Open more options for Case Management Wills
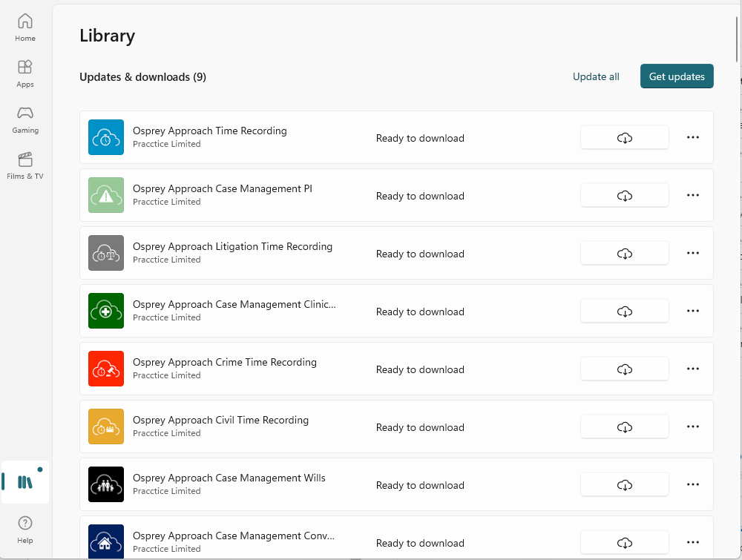This screenshot has width=742, height=560. pos(693,484)
